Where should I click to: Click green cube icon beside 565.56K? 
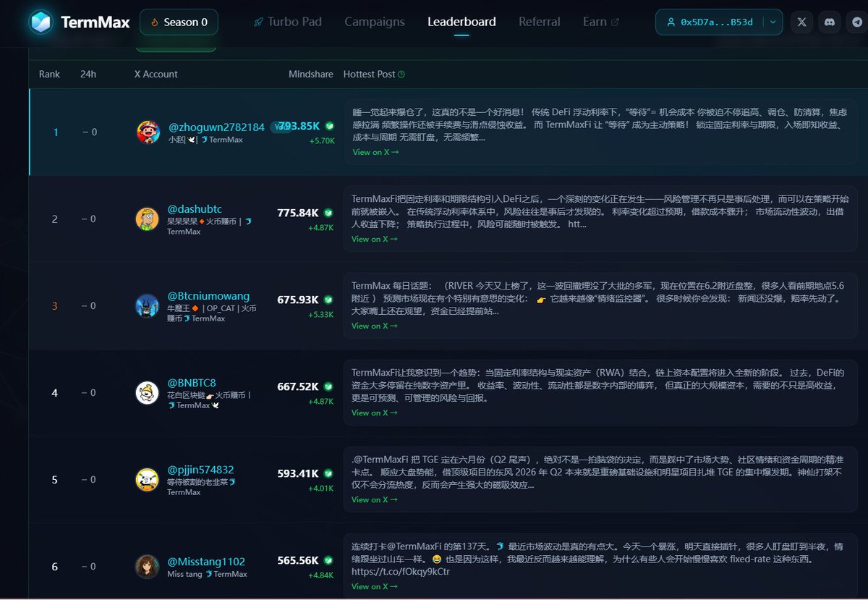point(328,560)
